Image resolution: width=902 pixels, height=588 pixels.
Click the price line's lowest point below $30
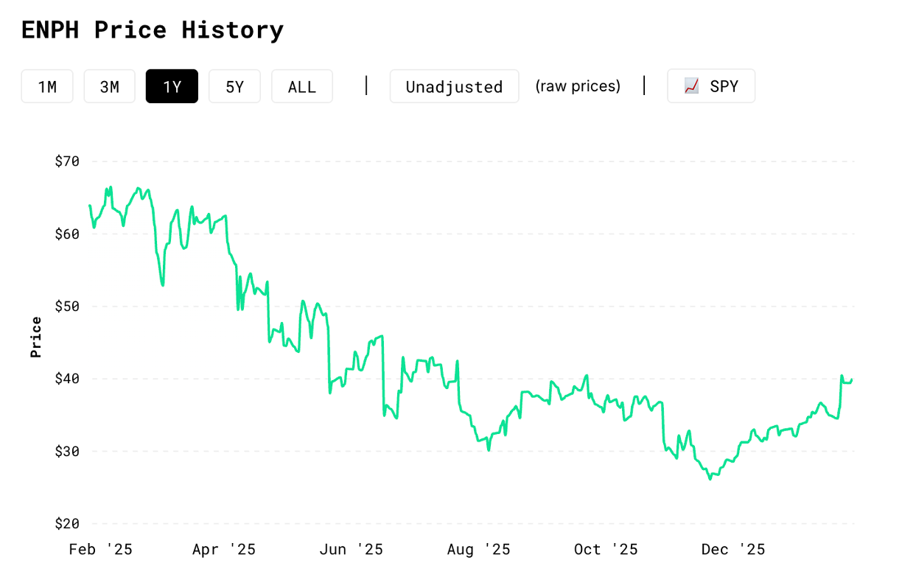click(710, 479)
